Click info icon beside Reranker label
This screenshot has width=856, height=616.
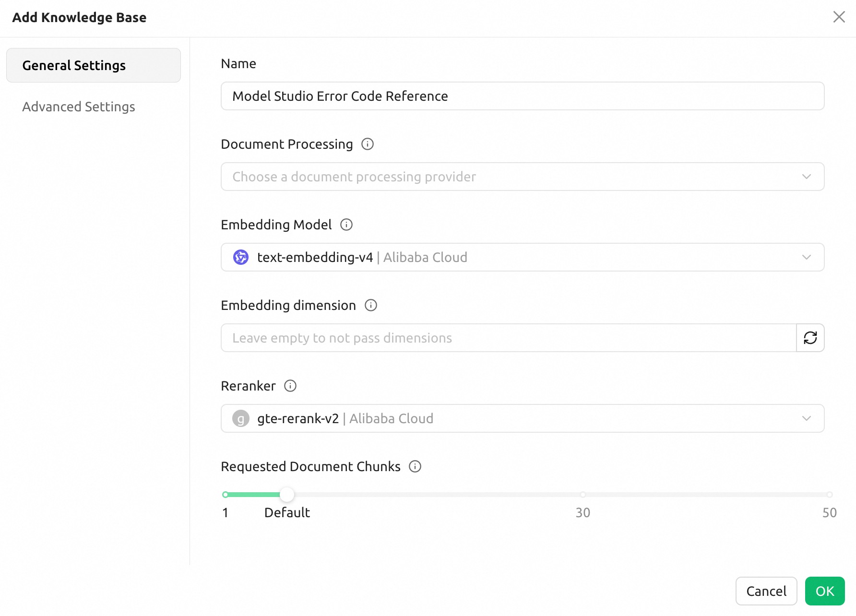(290, 386)
